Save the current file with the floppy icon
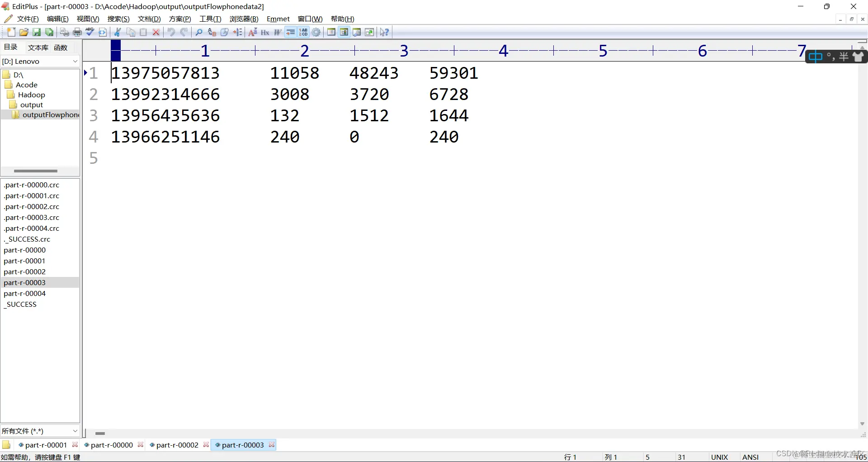Screen dimensions: 868x462 37,32
